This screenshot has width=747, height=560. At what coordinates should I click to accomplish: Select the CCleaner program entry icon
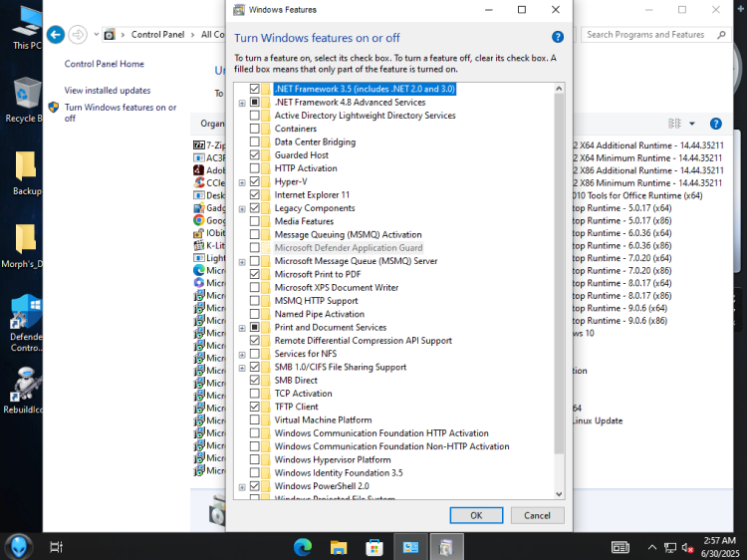pos(198,182)
